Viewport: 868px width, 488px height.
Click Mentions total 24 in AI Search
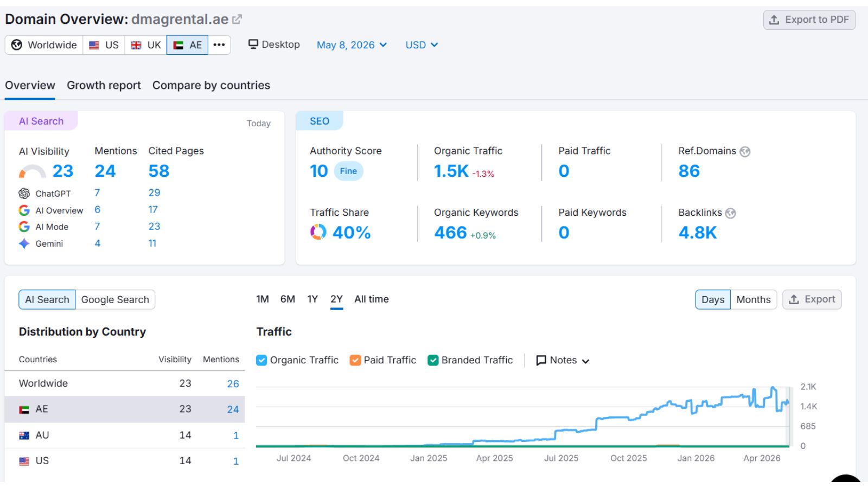pyautogui.click(x=105, y=171)
